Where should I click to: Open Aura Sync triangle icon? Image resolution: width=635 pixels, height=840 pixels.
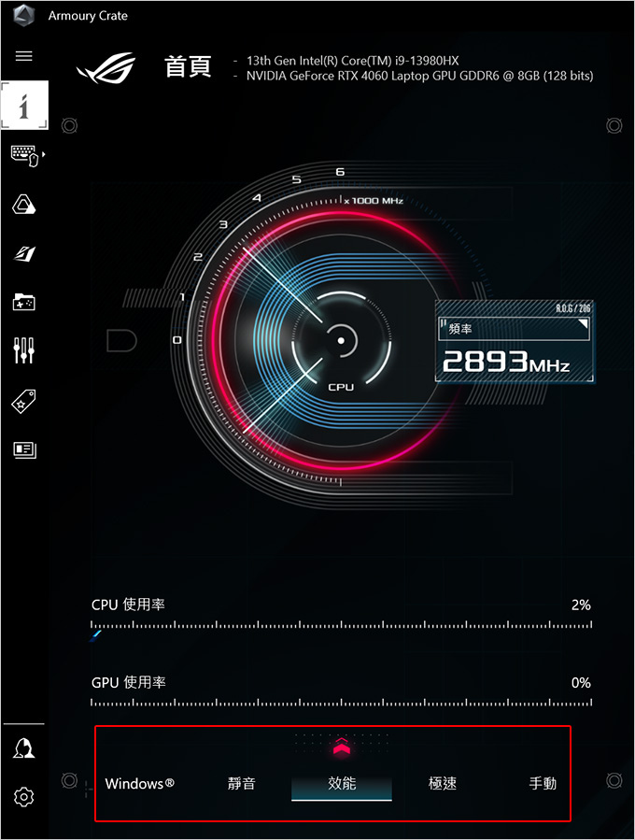pos(24,205)
